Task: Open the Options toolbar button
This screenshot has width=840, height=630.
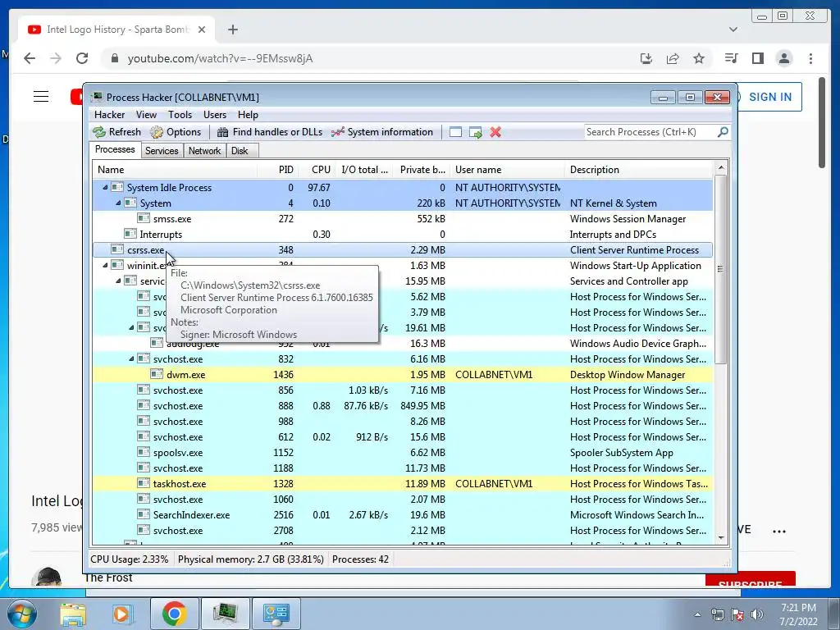Action: point(176,132)
